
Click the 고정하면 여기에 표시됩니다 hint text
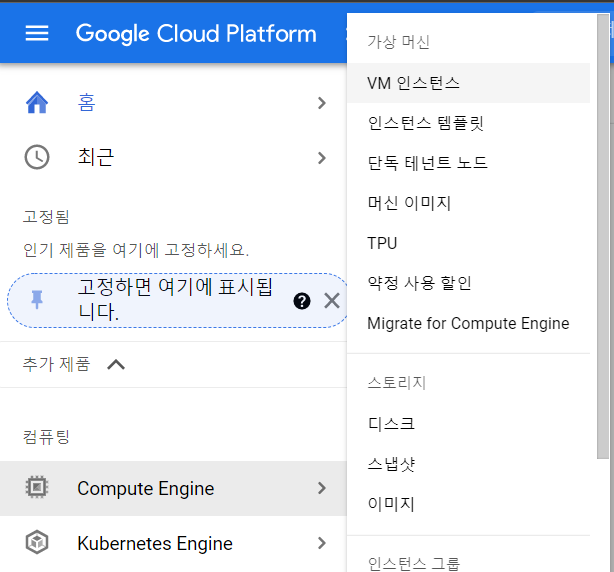175,300
